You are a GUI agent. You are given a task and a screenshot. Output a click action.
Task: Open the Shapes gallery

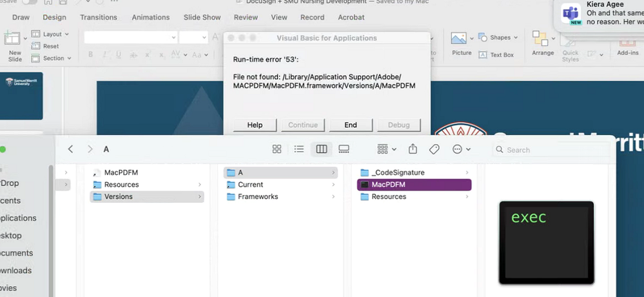pyautogui.click(x=498, y=37)
